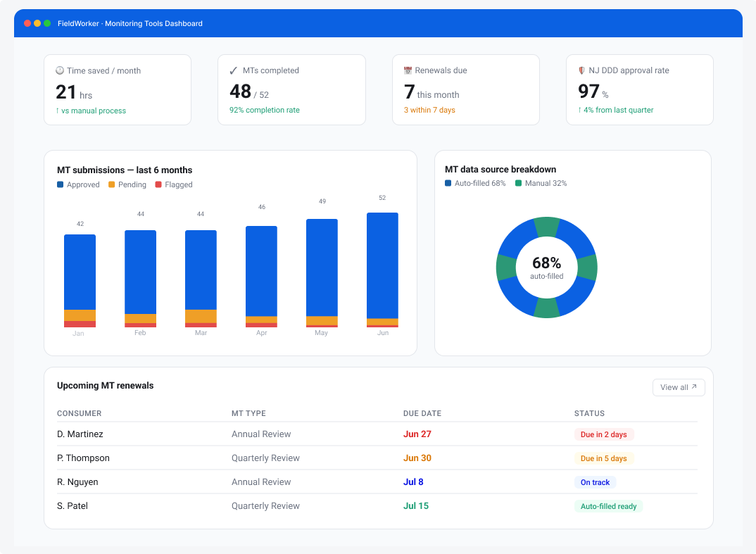Click the Jul 8 due date
Image resolution: width=756 pixels, height=554 pixels.
pos(413,481)
